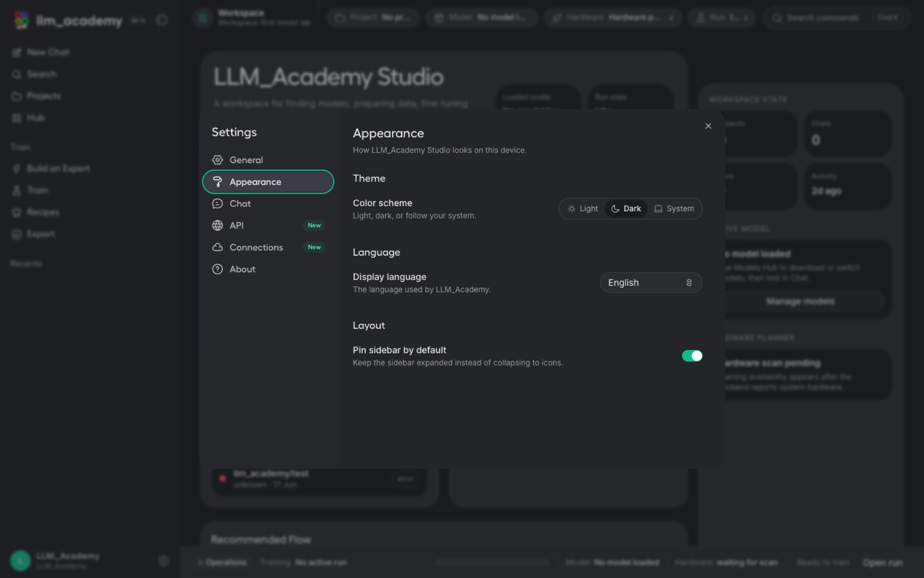924x578 pixels.
Task: Click the Chat bubble icon in settings
Action: tap(217, 203)
